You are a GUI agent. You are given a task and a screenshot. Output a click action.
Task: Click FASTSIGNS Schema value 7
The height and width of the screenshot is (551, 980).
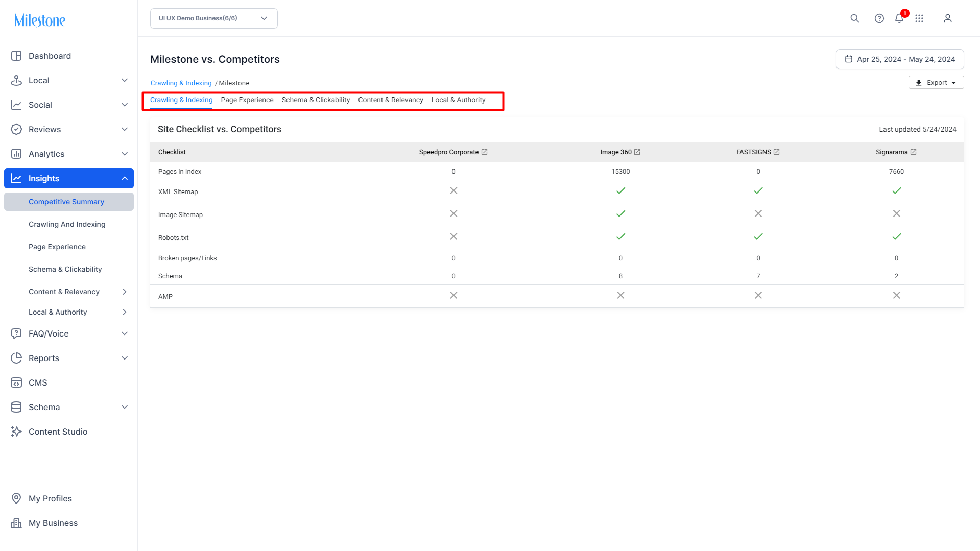pyautogui.click(x=758, y=276)
